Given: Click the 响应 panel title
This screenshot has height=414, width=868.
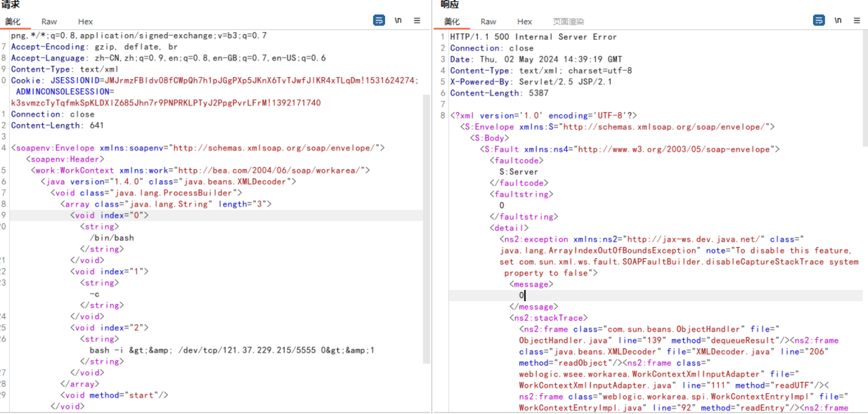Looking at the screenshot, I should tap(450, 5).
